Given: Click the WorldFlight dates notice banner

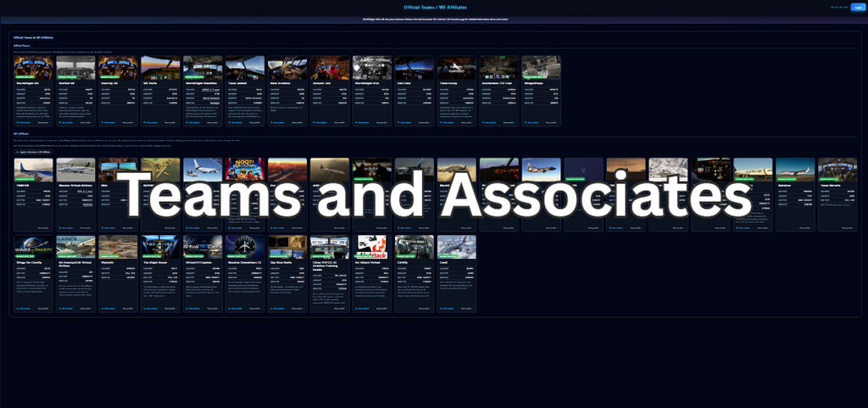Looking at the screenshot, I should tap(434, 20).
